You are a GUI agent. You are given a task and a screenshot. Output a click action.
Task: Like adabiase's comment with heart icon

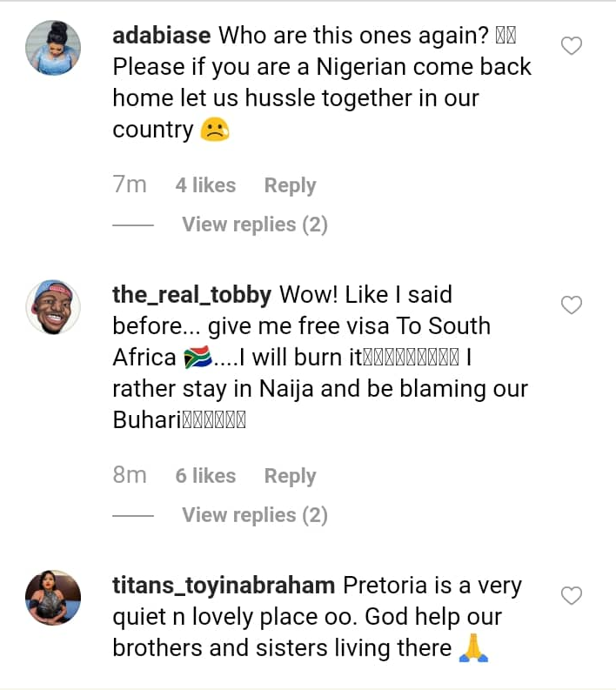(x=571, y=46)
